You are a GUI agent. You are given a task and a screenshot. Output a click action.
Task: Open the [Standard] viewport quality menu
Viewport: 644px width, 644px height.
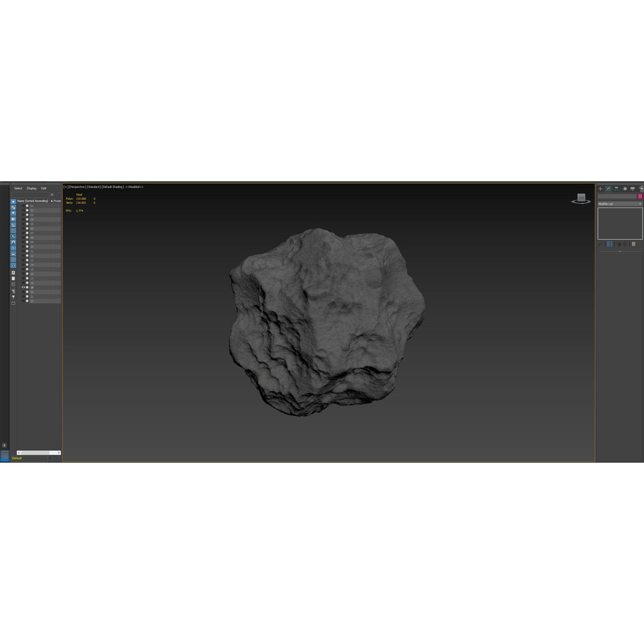pyautogui.click(x=94, y=187)
